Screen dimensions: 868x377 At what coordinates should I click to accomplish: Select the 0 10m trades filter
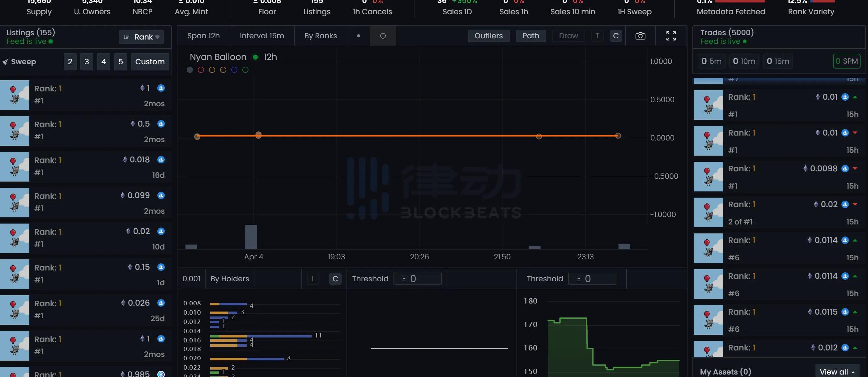click(x=744, y=61)
